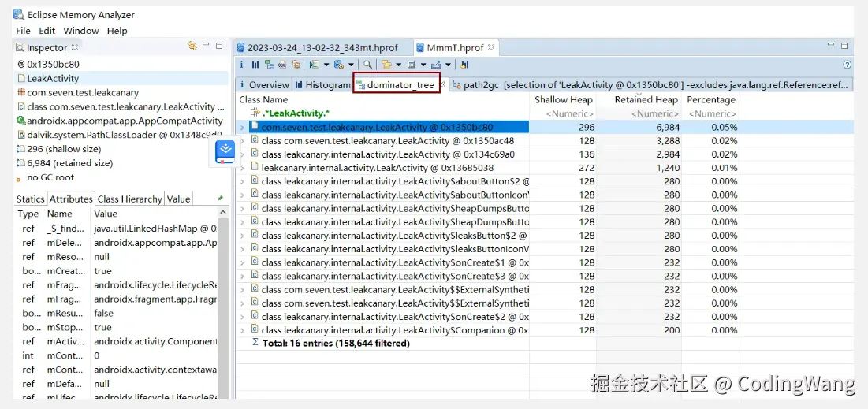Expand the class LeakActivity @ 0x1350ac48 row
The image size is (868, 409).
coord(242,140)
